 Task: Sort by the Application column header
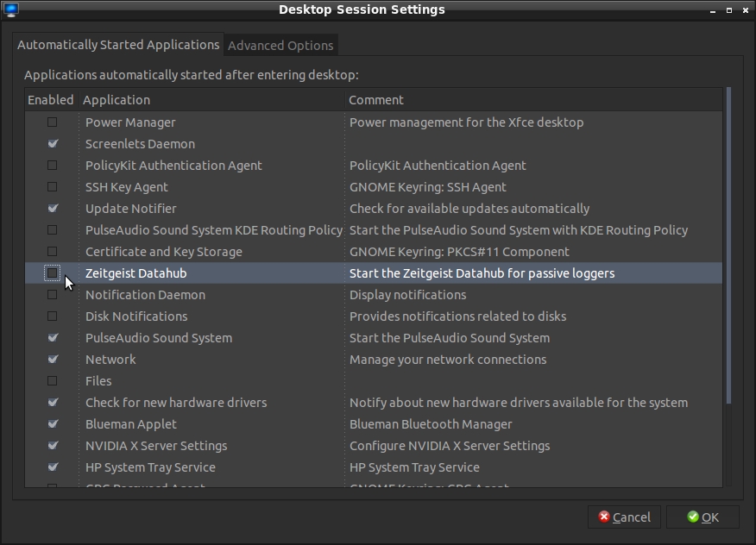211,100
